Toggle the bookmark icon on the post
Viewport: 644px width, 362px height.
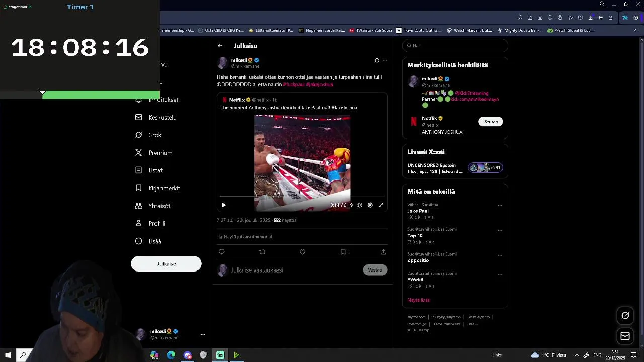343,252
